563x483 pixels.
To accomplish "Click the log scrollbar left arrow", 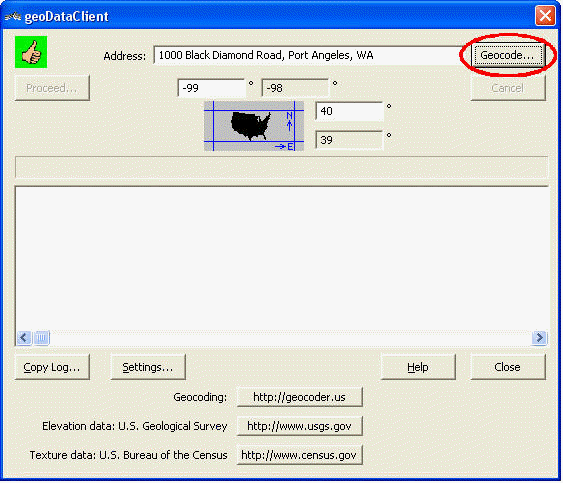I will [x=24, y=338].
